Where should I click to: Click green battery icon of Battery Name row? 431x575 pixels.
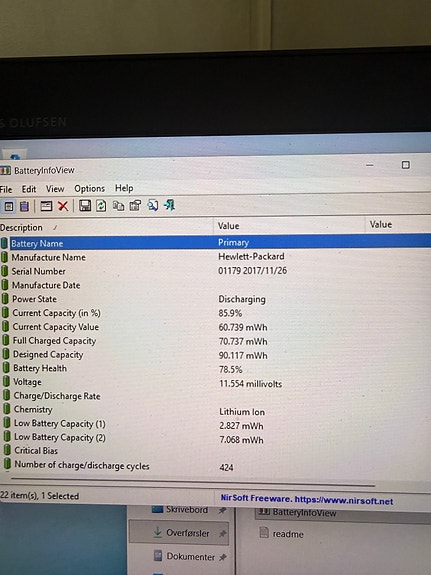(4, 243)
